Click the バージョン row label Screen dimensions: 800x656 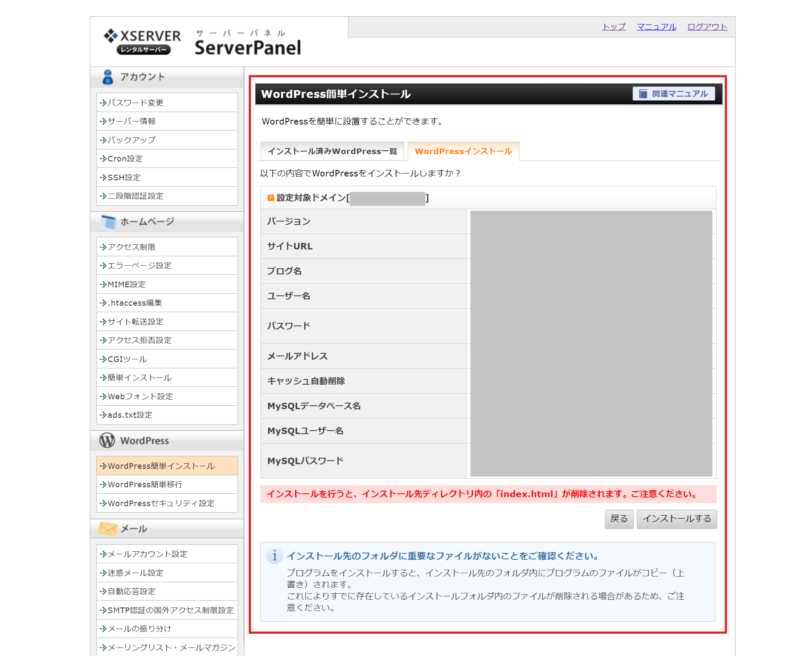[x=289, y=221]
